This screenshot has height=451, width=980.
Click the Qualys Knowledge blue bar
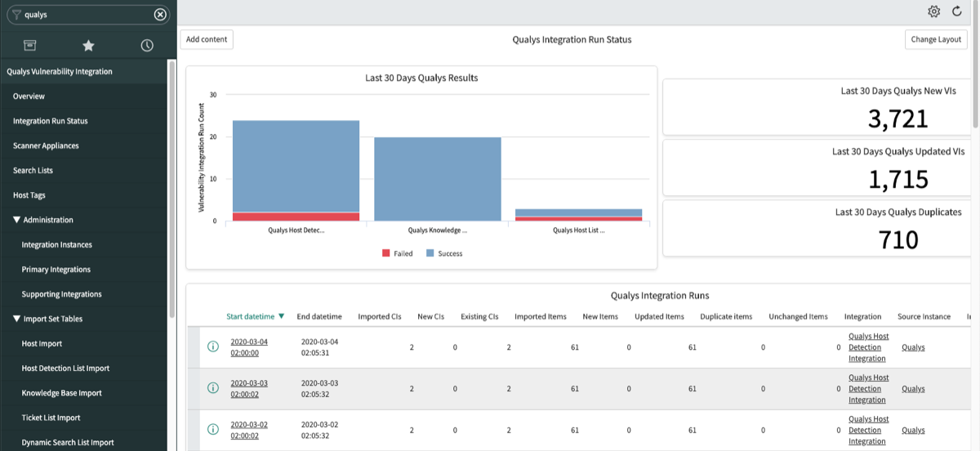[x=438, y=178]
